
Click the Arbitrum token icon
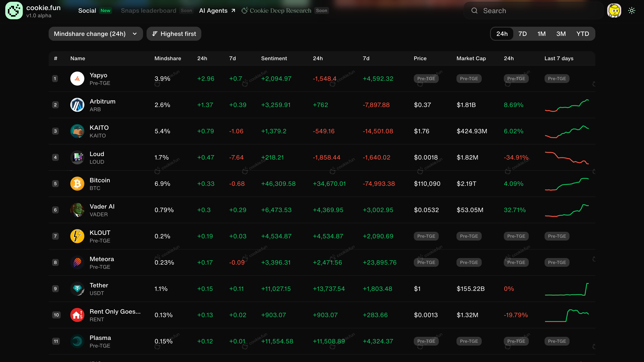click(x=77, y=105)
